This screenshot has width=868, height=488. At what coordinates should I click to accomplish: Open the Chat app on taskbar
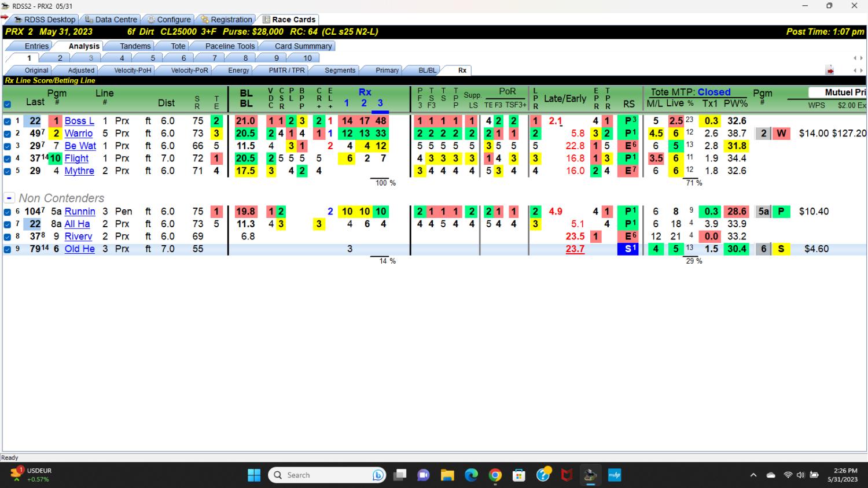click(x=424, y=475)
